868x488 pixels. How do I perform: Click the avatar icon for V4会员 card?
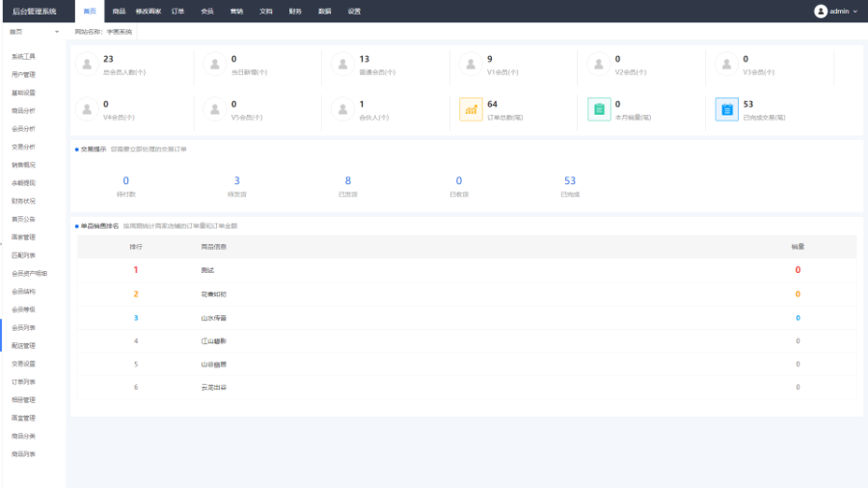[87, 110]
